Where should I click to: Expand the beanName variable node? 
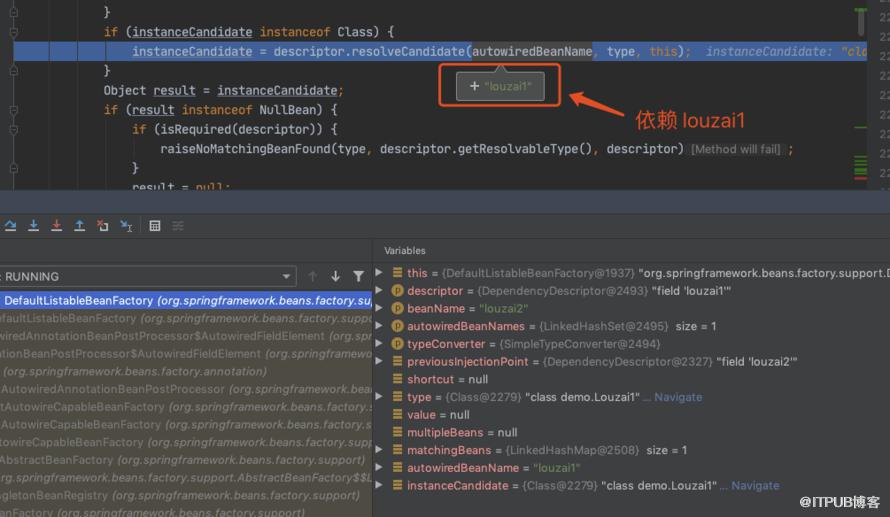379,308
